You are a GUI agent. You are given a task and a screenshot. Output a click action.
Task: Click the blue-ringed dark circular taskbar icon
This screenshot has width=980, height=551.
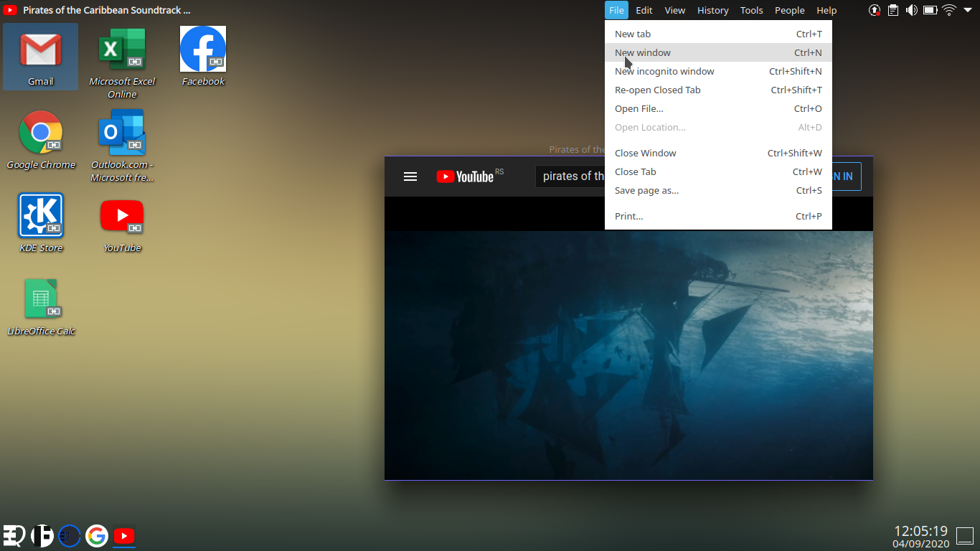coord(70,536)
